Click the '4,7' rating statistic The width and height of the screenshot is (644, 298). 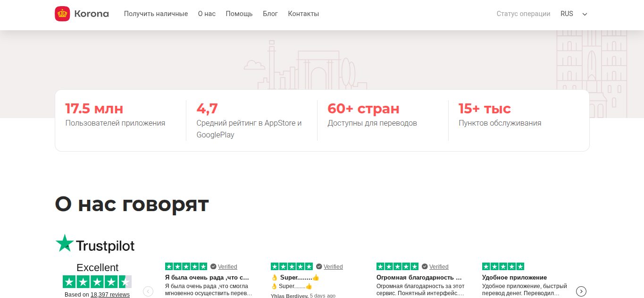207,109
